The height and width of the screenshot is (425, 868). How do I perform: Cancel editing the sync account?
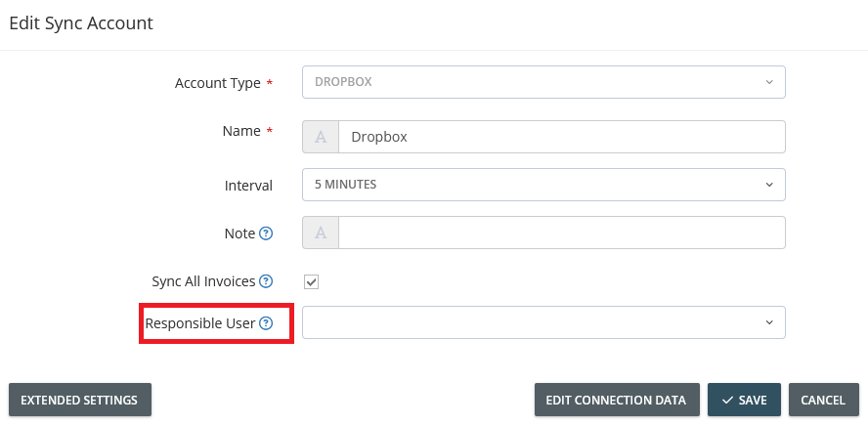click(823, 400)
